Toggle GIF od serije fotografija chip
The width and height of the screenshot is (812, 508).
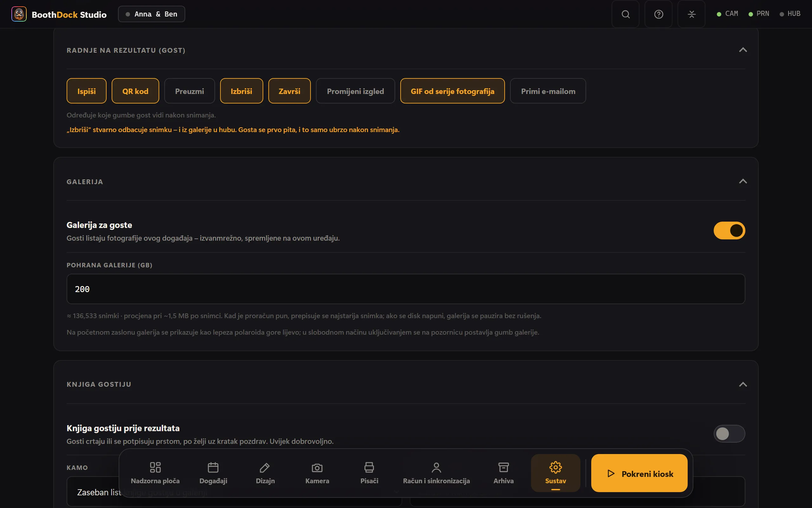click(452, 91)
